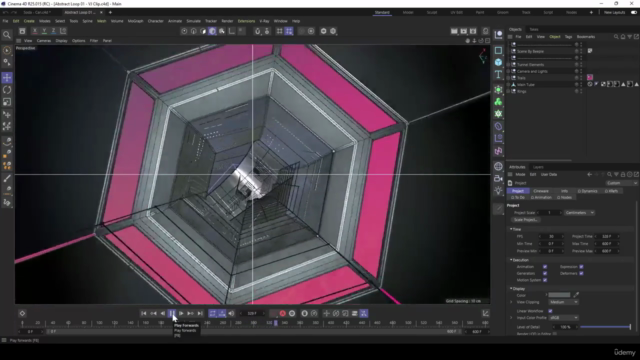Click the back arrow in Attributes manager
The image size is (640, 360).
pyautogui.click(x=589, y=175)
